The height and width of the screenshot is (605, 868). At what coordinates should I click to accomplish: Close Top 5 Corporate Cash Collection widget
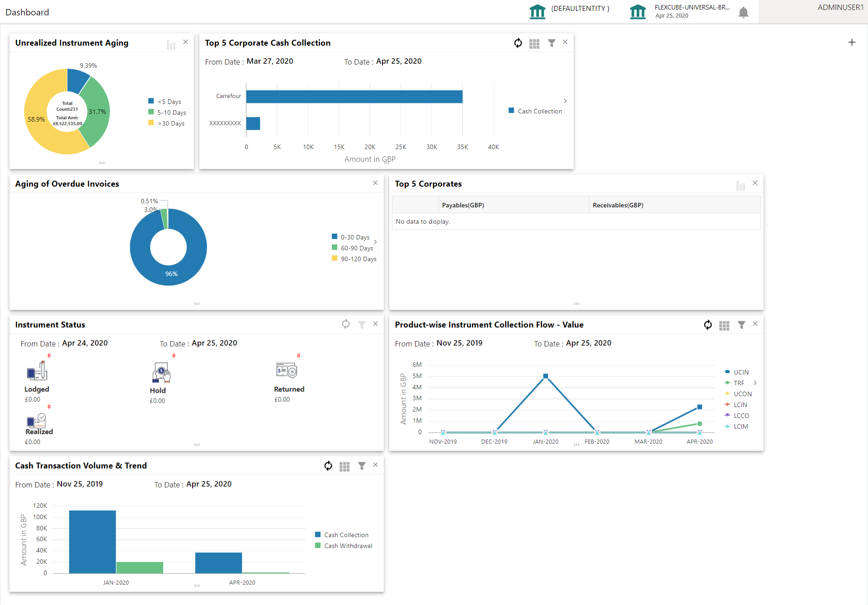coord(565,42)
